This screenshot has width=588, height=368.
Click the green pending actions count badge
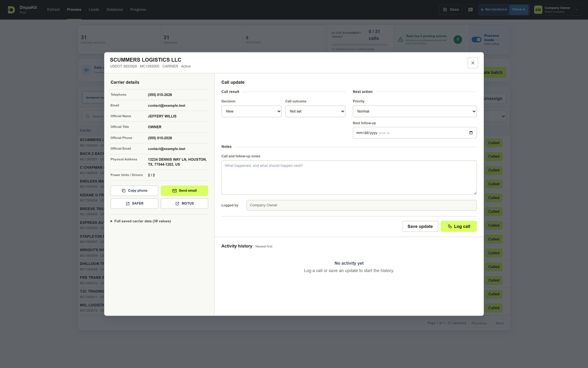tap(458, 39)
